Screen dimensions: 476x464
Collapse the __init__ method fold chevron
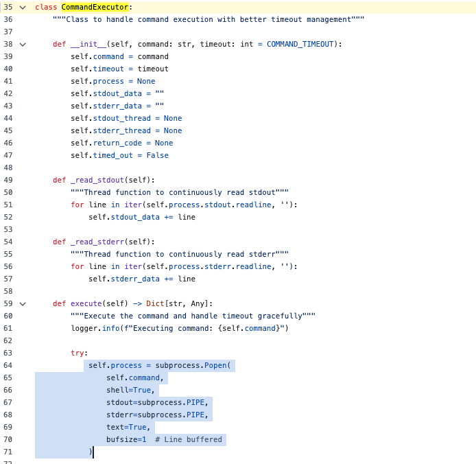(x=23, y=45)
